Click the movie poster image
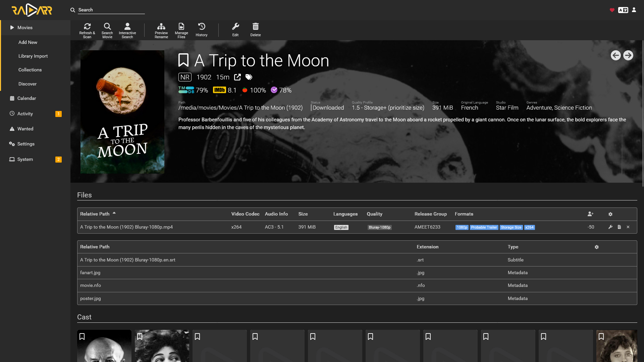Screen dimensions: 644x362 pos(122,112)
